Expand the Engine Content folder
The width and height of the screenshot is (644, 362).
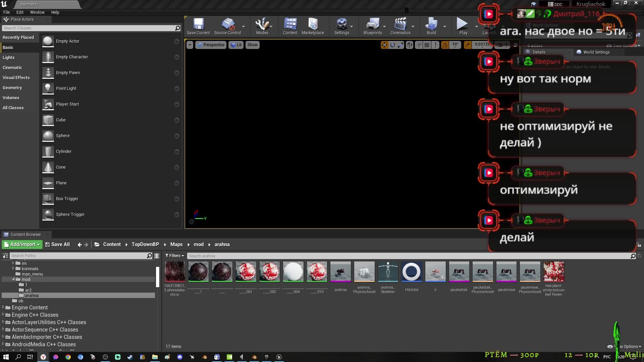point(3,307)
